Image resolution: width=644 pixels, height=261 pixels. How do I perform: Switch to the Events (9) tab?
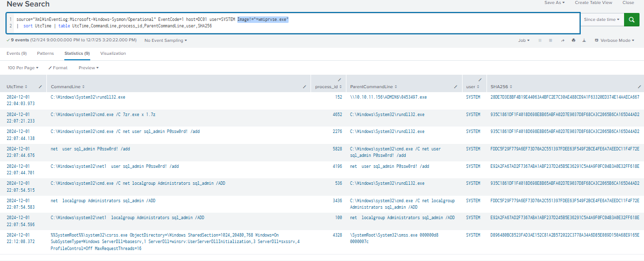[16, 53]
